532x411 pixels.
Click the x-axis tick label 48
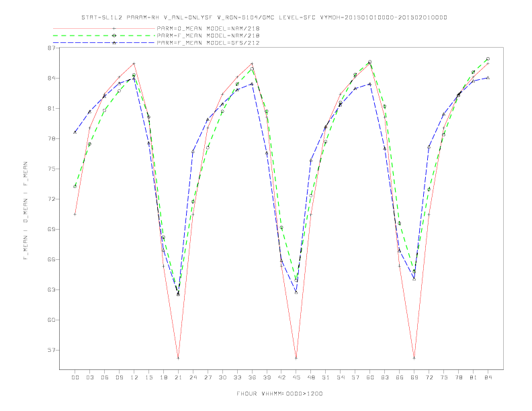click(x=311, y=377)
